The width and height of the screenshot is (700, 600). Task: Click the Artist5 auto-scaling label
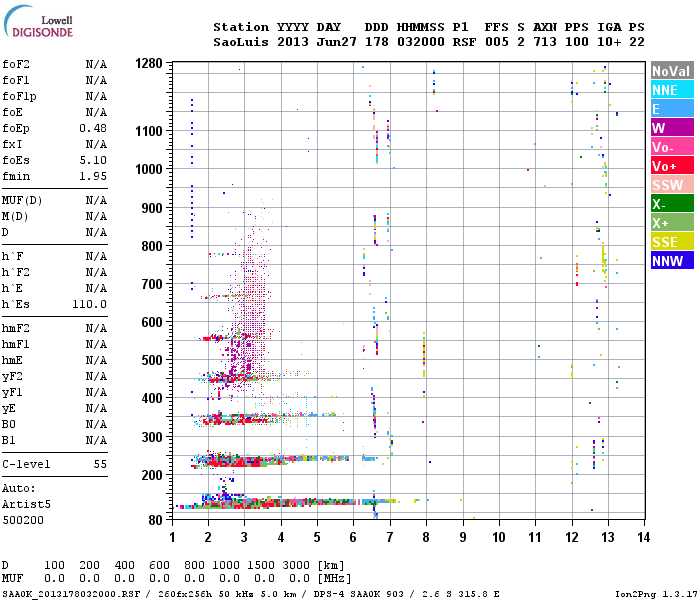point(26,504)
